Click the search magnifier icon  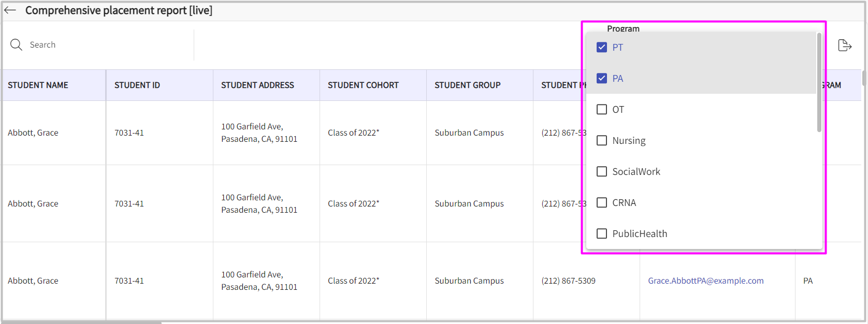(16, 45)
